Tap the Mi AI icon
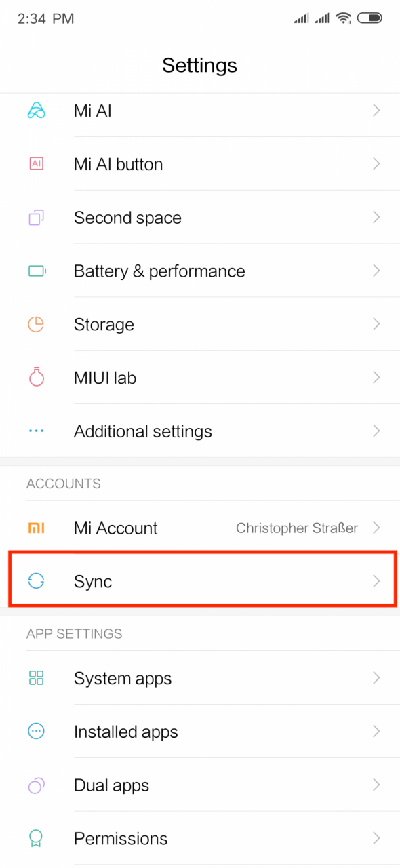This screenshot has height=868, width=400. pyautogui.click(x=36, y=111)
